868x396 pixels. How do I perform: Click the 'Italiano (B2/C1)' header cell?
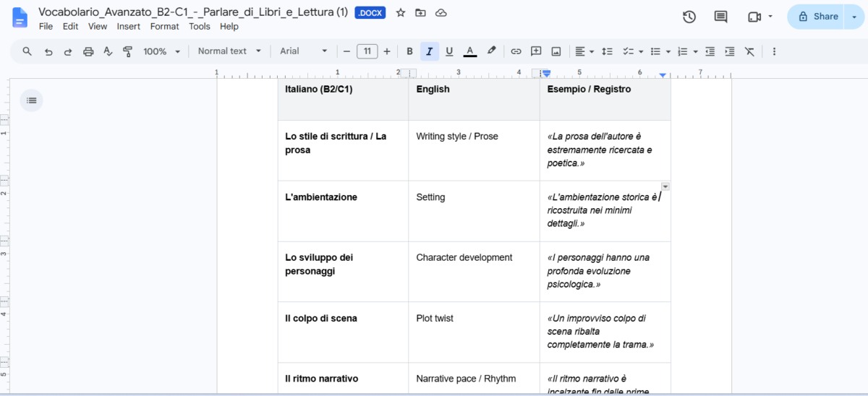[x=343, y=99]
